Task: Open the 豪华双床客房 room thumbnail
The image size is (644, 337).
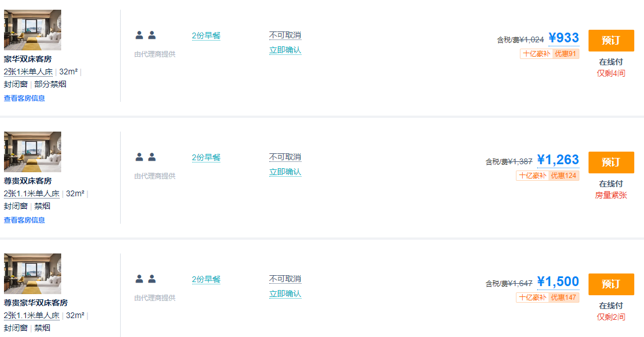Action: point(33,30)
